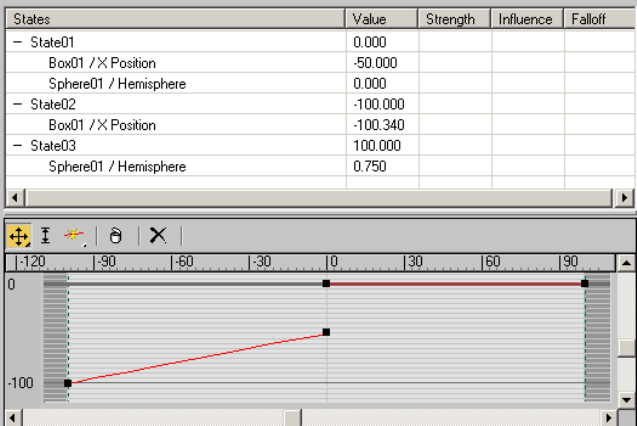Collapse the State01 group
This screenshot has width=637, height=426.
pos(17,42)
